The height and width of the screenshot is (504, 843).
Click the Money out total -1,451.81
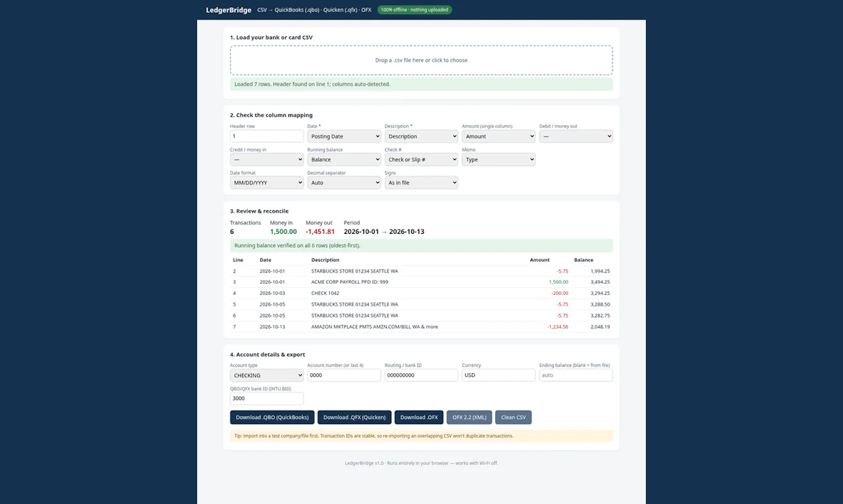point(320,232)
